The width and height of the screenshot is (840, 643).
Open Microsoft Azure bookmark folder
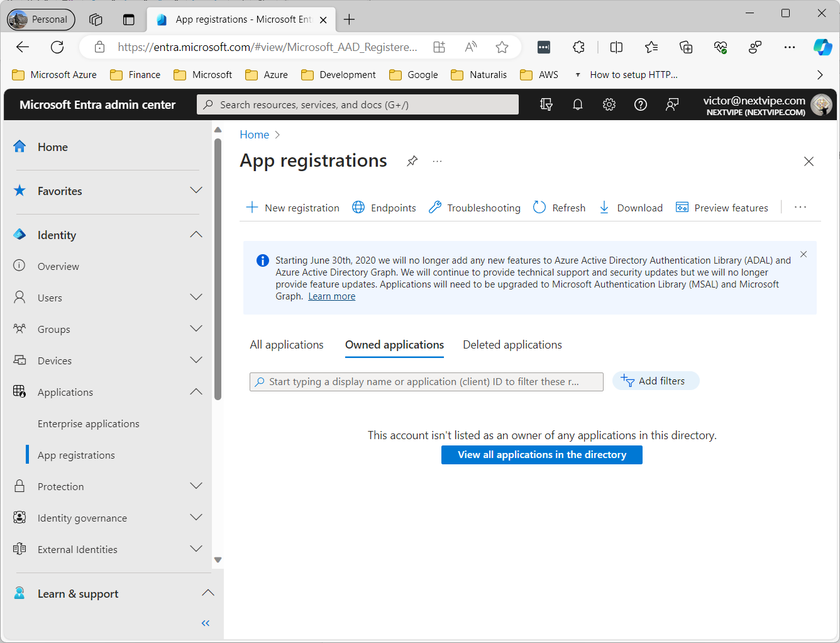pos(55,75)
